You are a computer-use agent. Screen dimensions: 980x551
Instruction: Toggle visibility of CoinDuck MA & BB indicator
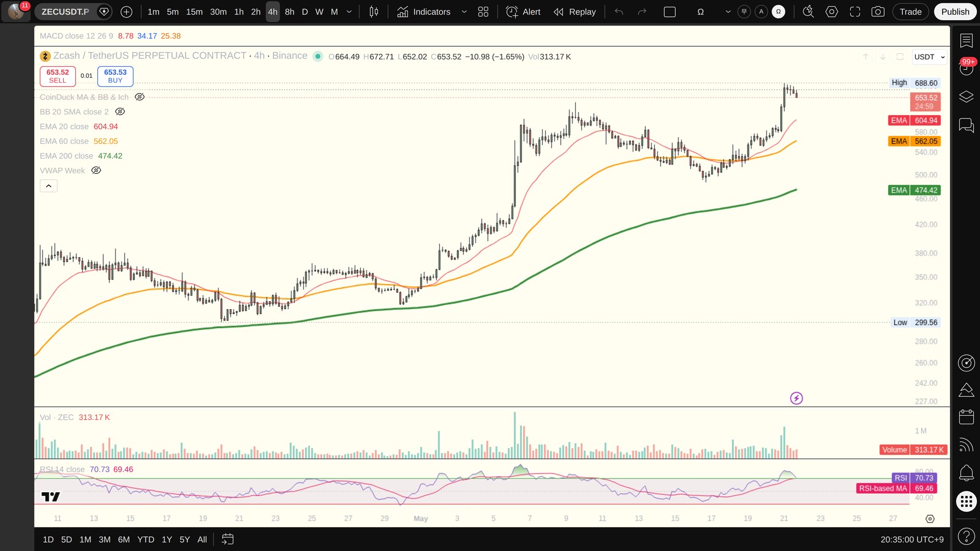click(x=140, y=97)
